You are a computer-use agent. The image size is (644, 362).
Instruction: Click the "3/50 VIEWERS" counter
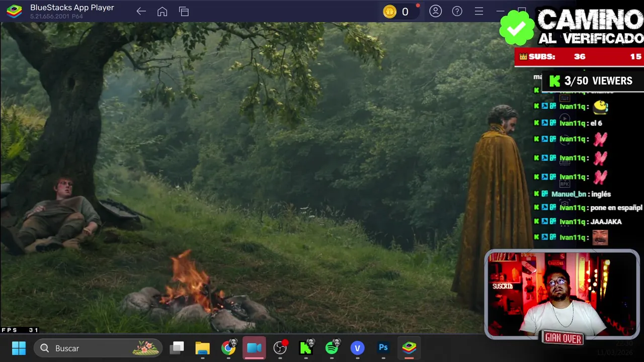(x=592, y=81)
